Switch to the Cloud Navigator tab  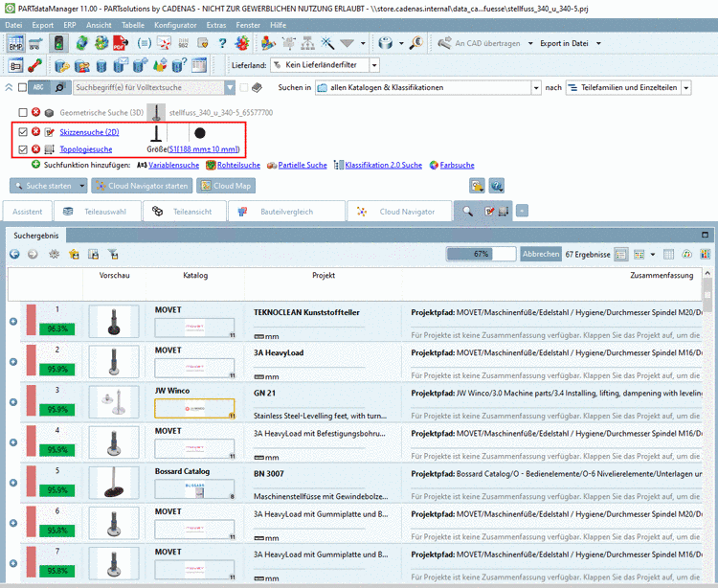[x=400, y=211]
